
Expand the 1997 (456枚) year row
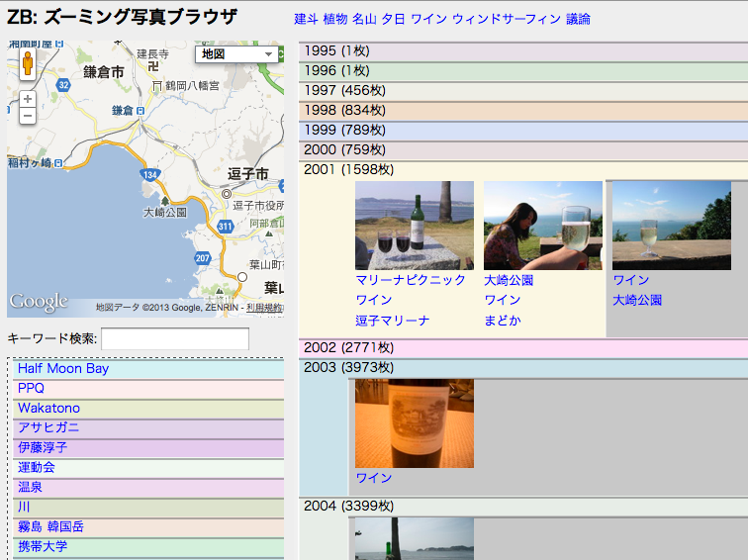(523, 91)
